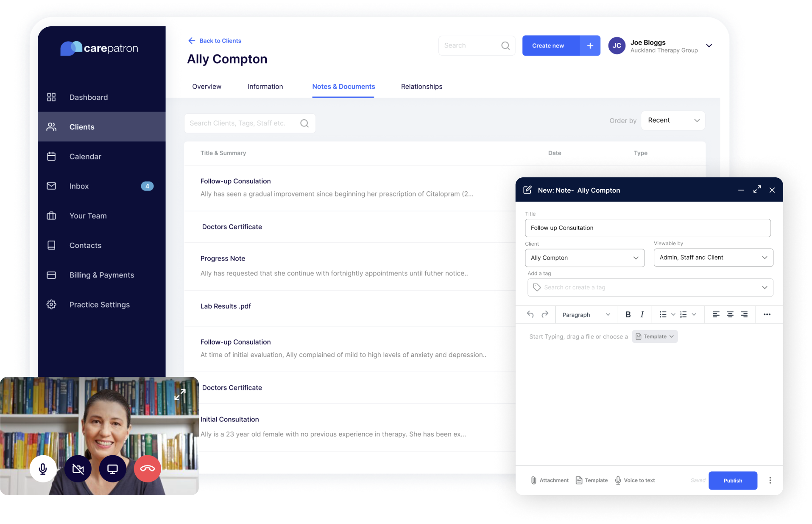
Task: Open the Inbox with 4 unread
Action: pos(101,186)
